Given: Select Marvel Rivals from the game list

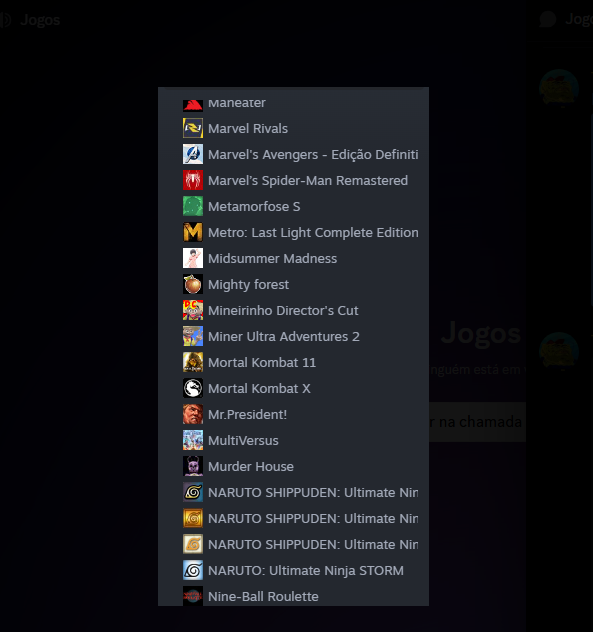Looking at the screenshot, I should pyautogui.click(x=248, y=129).
